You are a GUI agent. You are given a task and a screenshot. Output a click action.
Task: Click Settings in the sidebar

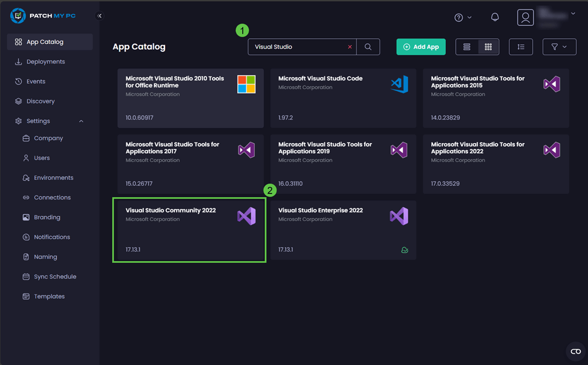pos(38,121)
